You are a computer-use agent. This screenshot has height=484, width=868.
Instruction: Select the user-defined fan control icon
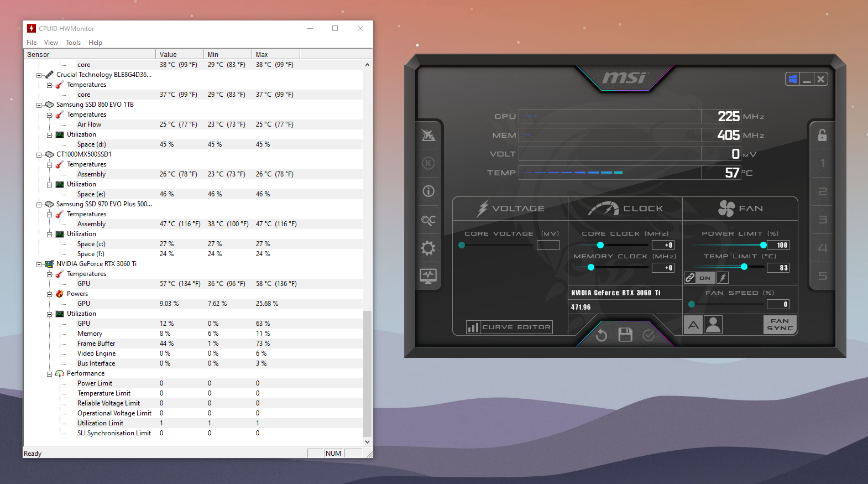713,325
